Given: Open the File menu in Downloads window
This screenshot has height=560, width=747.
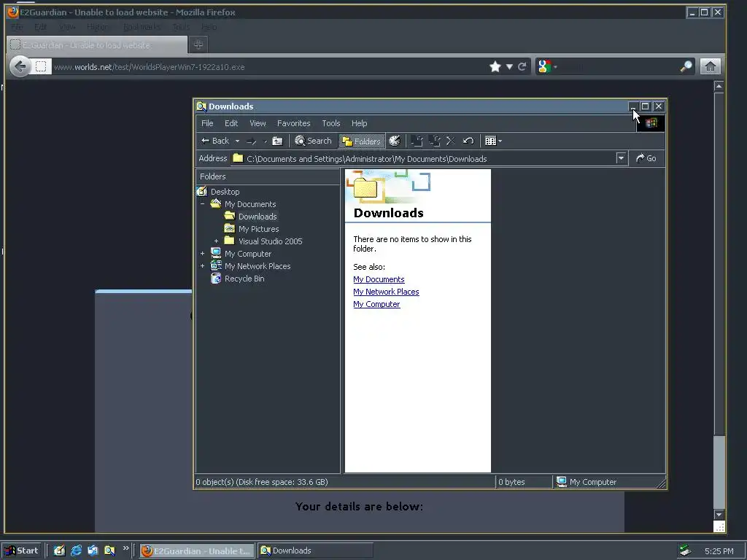Looking at the screenshot, I should [x=207, y=123].
